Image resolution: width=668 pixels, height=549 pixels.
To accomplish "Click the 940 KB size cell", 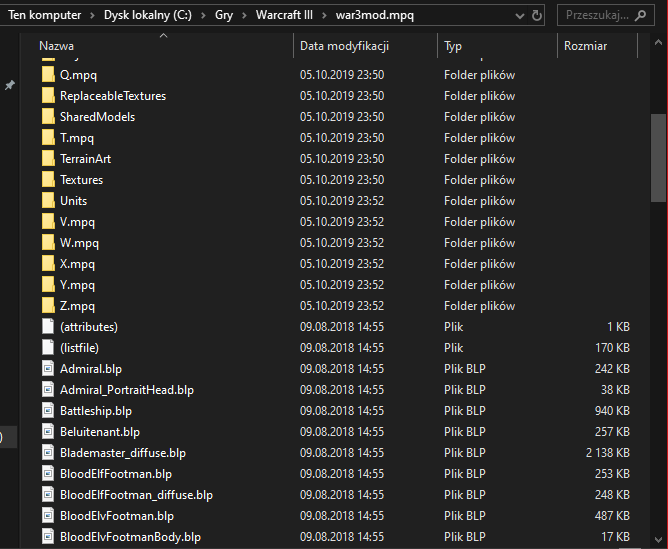I will 612,411.
